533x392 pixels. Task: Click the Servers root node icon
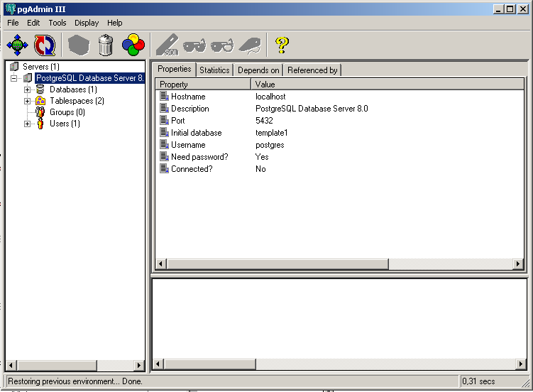(x=14, y=67)
